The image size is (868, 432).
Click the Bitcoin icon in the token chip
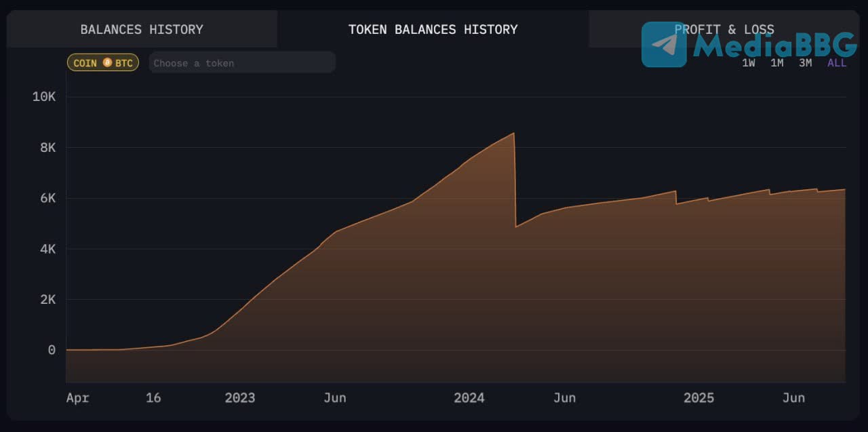click(107, 62)
